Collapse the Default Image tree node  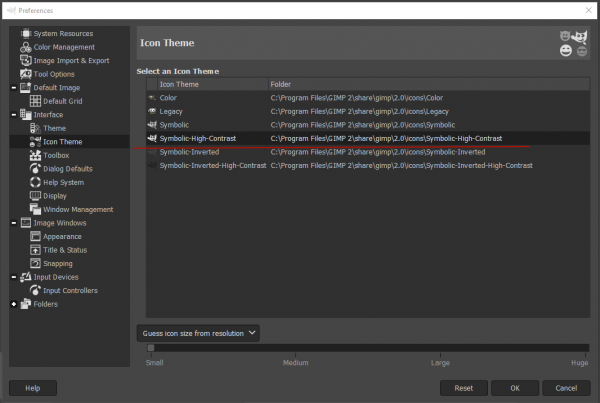14,88
